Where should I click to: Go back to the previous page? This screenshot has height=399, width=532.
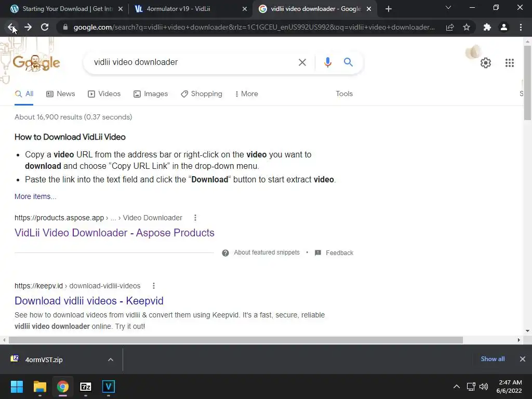[11, 27]
